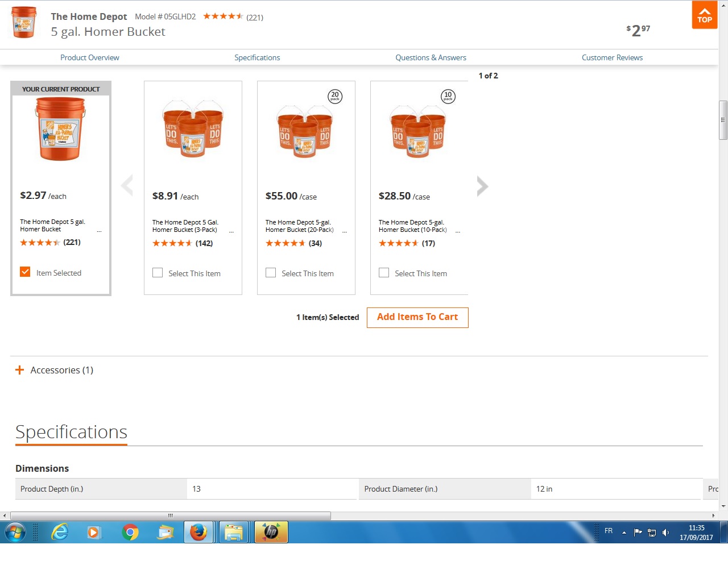Switch to the Firefox taskbar button
This screenshot has height=582, width=728.
(x=198, y=532)
